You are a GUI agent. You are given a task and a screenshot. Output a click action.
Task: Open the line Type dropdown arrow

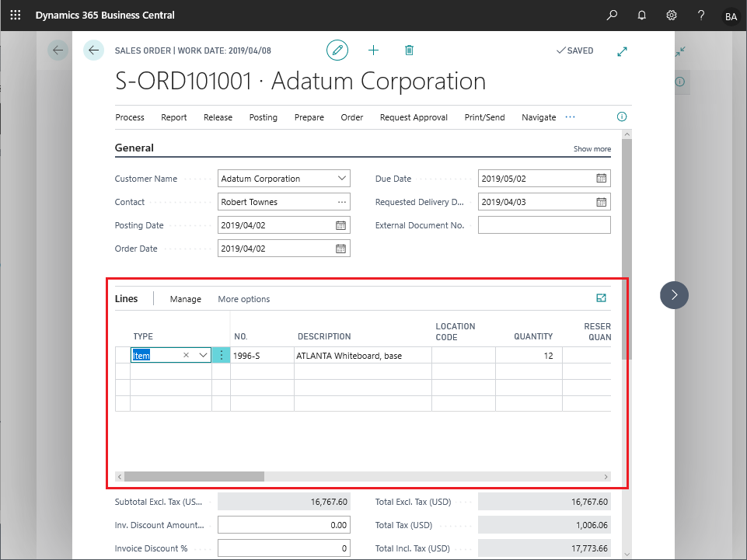point(203,355)
